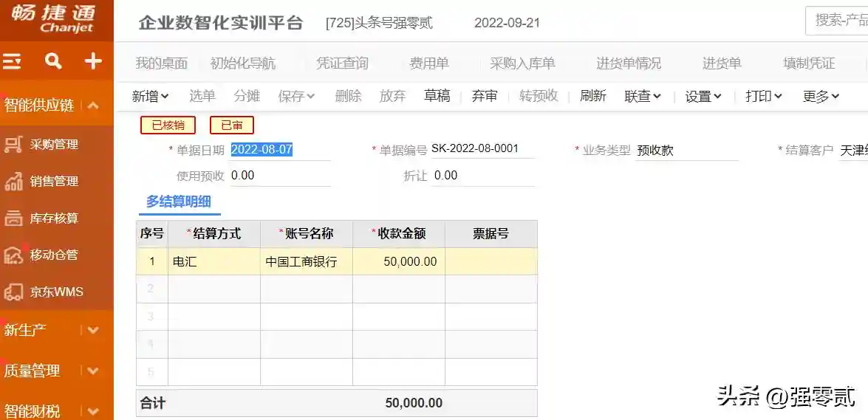Open 移动仓管 mobile warehouse icon
This screenshot has height=420, width=868.
coord(13,255)
